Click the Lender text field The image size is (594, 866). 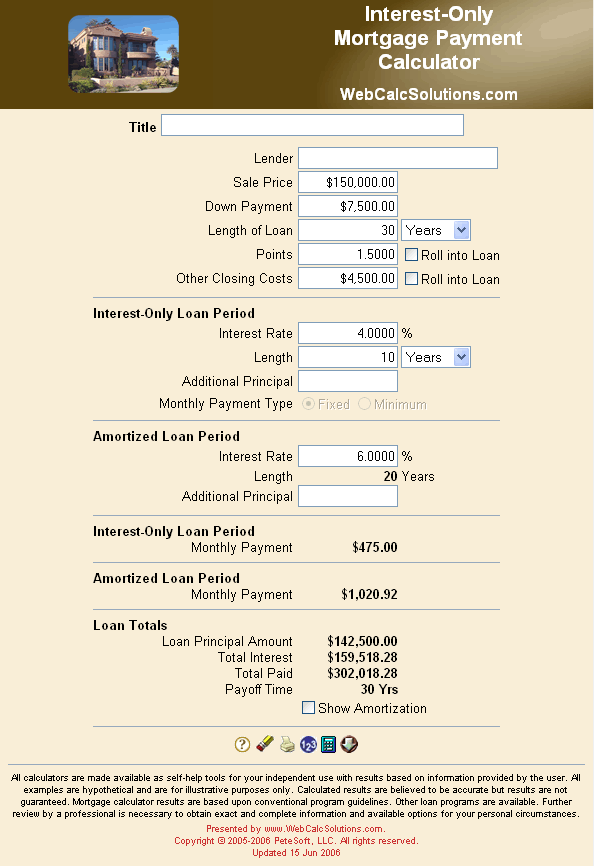398,158
